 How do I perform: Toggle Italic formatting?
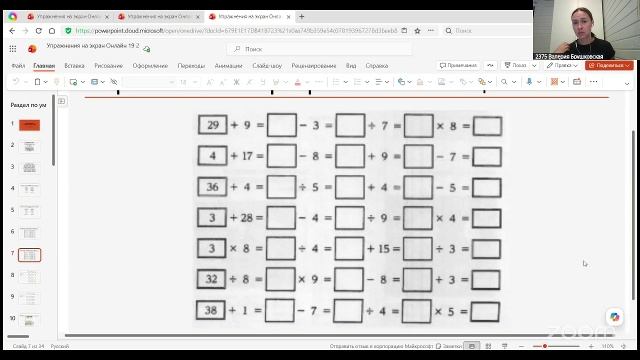coord(249,82)
